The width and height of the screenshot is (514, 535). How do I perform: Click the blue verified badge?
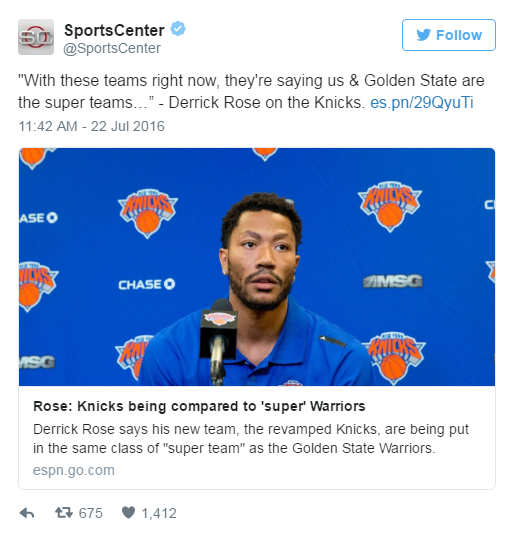(x=178, y=29)
